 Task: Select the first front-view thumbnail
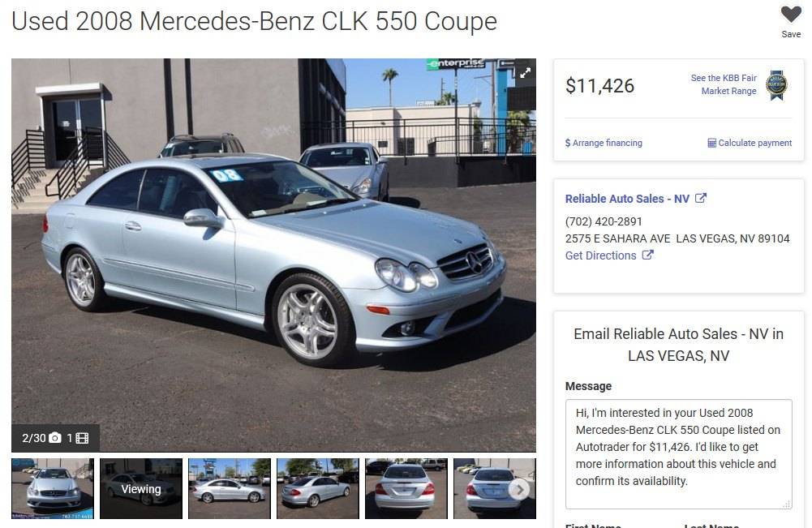point(53,488)
